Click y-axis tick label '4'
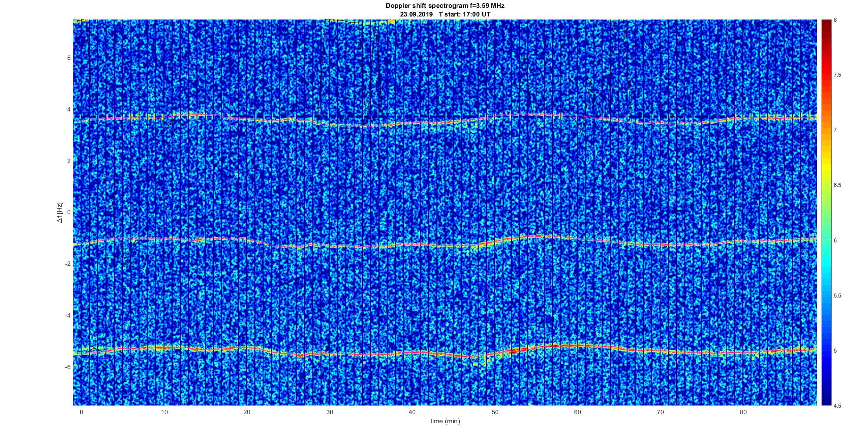This screenshot has width=868, height=435. 69,109
